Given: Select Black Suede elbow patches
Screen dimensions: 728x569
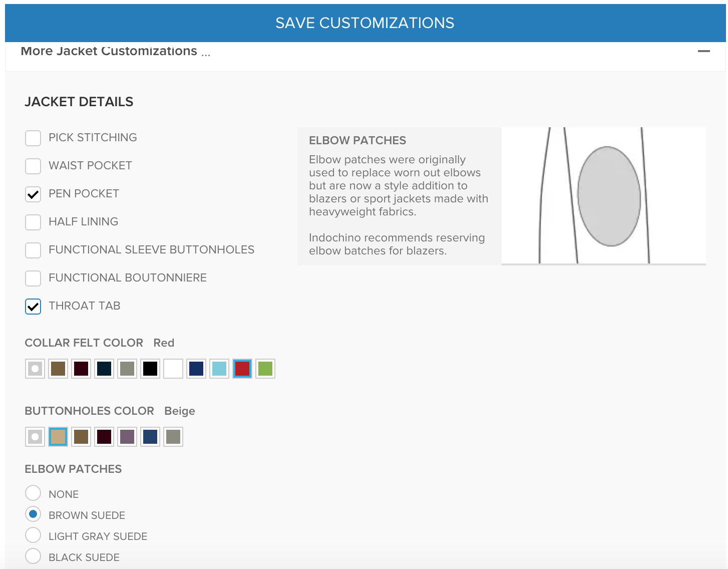Looking at the screenshot, I should (x=33, y=556).
